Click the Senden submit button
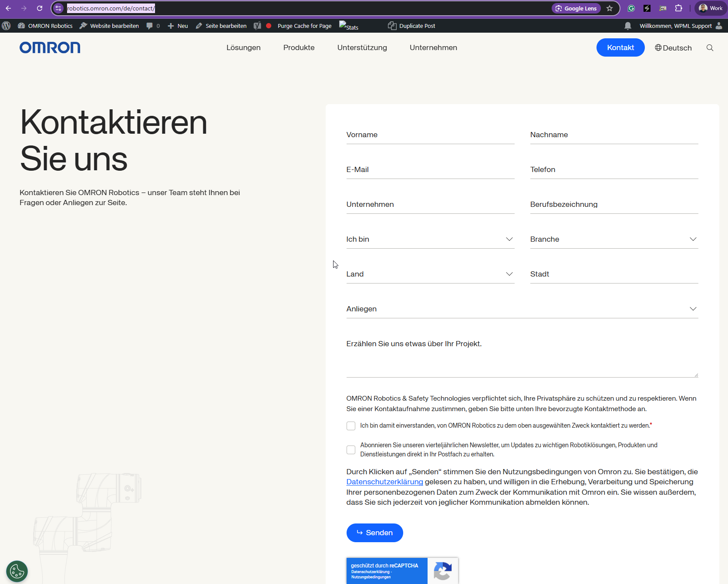 click(x=374, y=533)
